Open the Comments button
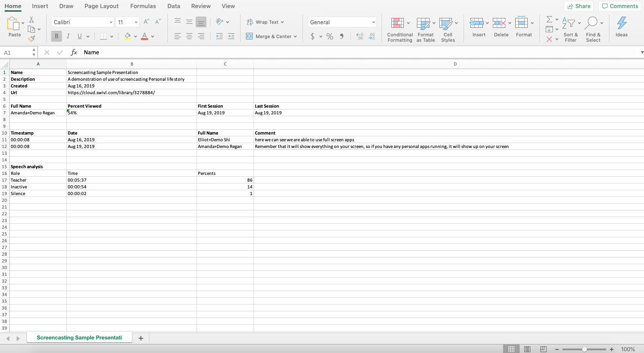Viewport: 644px width, 353px height. (x=619, y=6)
